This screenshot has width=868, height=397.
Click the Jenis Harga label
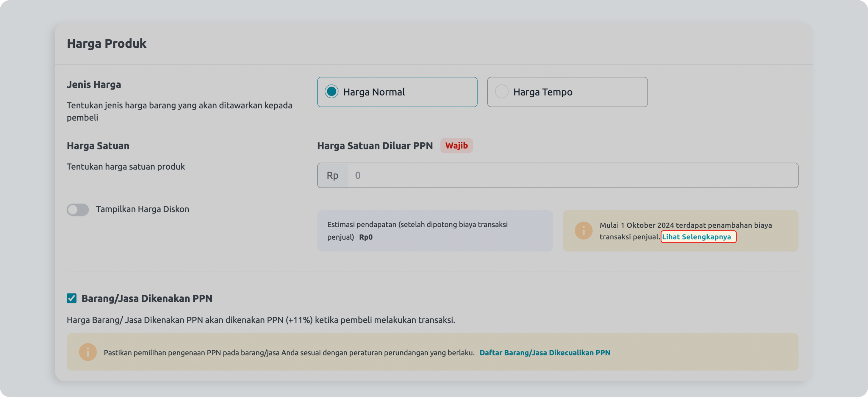tap(94, 85)
